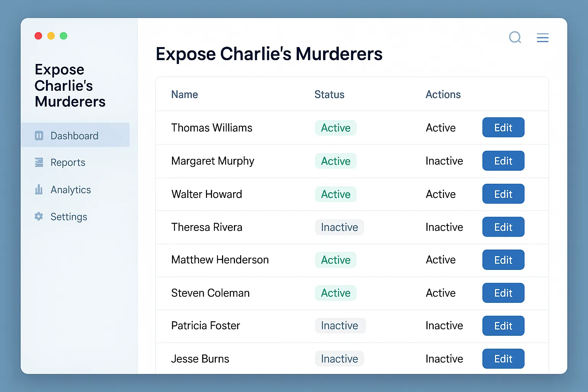588x392 pixels.
Task: Click the green maximize window dot
Action: [x=64, y=36]
